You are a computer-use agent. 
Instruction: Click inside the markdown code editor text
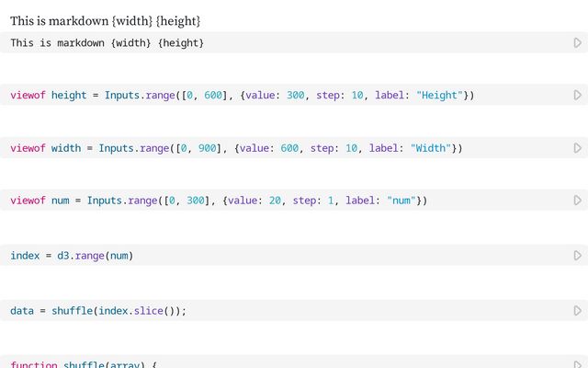[107, 43]
